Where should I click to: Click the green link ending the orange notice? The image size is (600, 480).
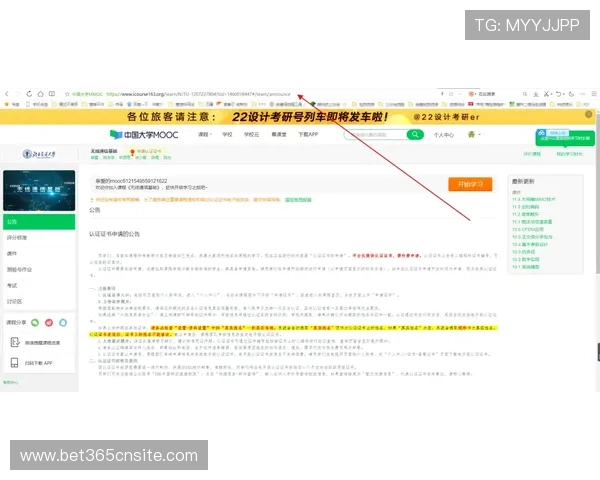298,200
